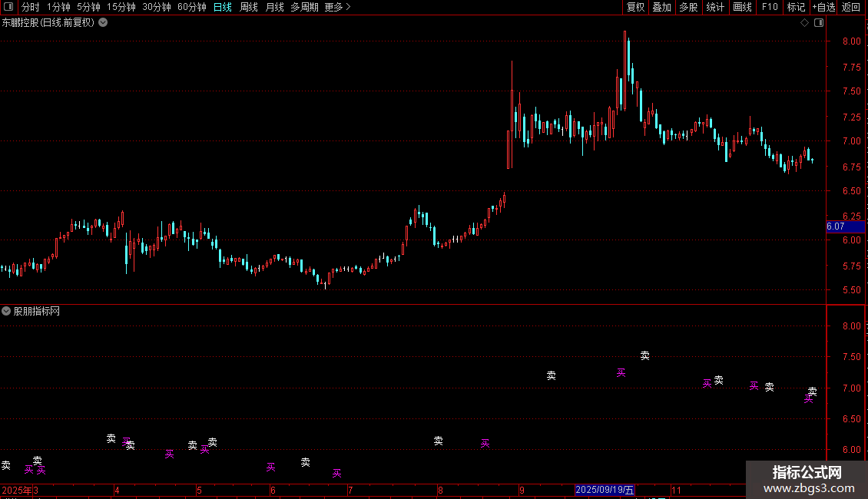Click the 买 marker lowest in indicator panel

(x=336, y=473)
